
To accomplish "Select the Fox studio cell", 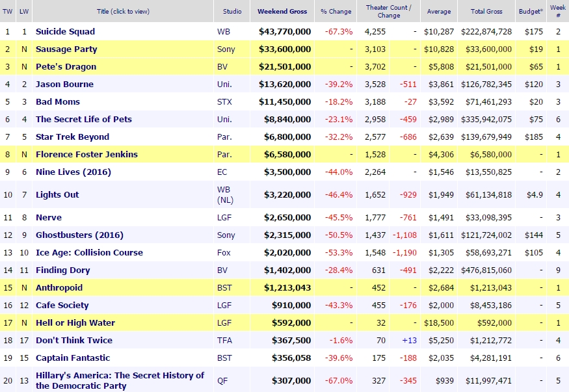I will (224, 253).
